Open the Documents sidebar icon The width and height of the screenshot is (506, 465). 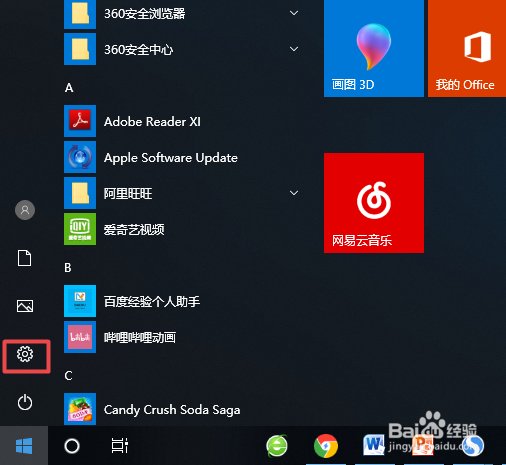[25, 258]
